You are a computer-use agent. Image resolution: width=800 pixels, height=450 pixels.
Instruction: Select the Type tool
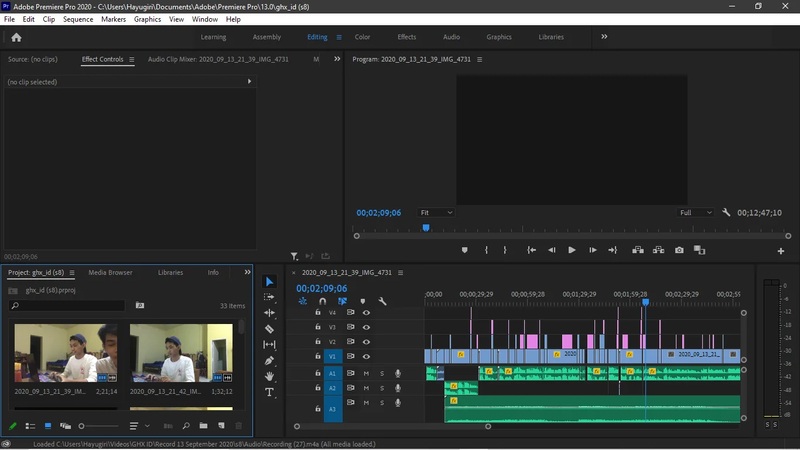click(x=269, y=392)
